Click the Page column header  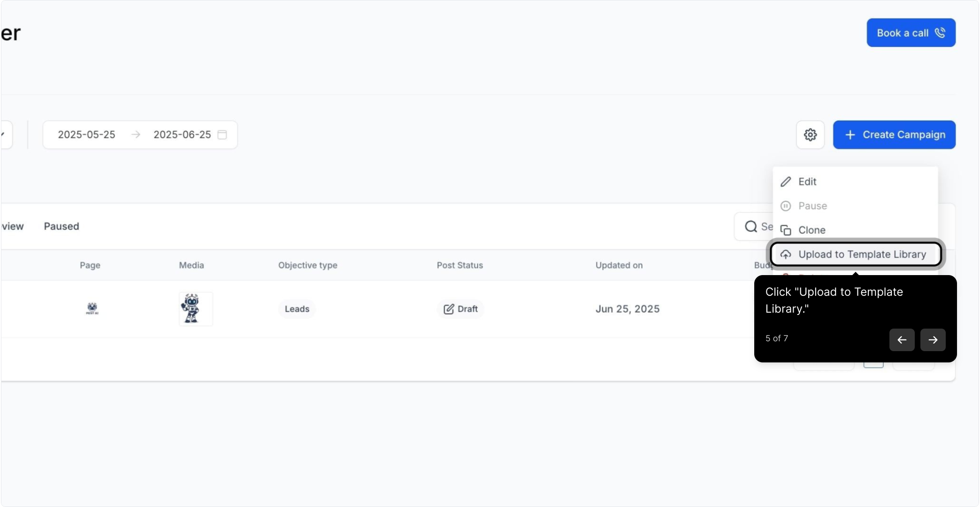90,265
